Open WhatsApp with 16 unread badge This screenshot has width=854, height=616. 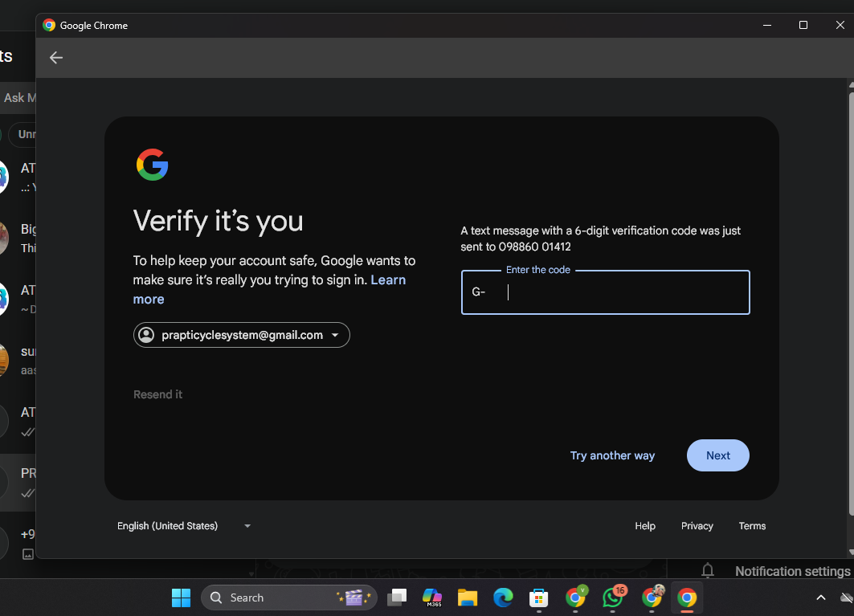613,597
